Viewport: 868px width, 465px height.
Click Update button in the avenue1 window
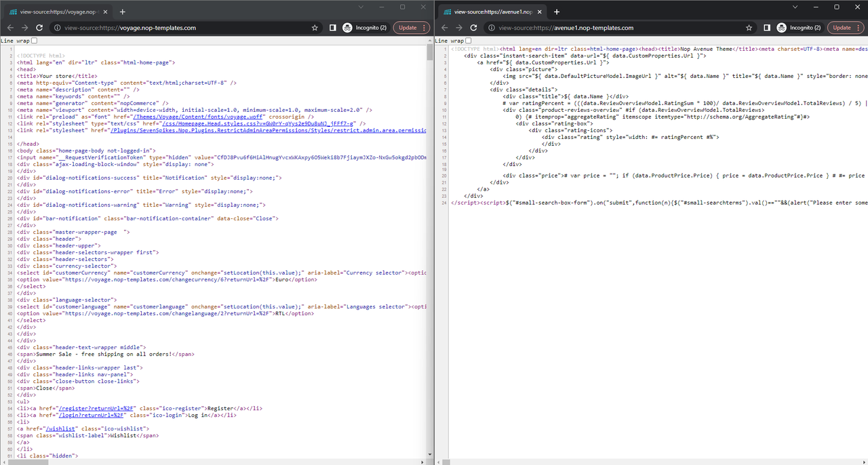tap(846, 28)
